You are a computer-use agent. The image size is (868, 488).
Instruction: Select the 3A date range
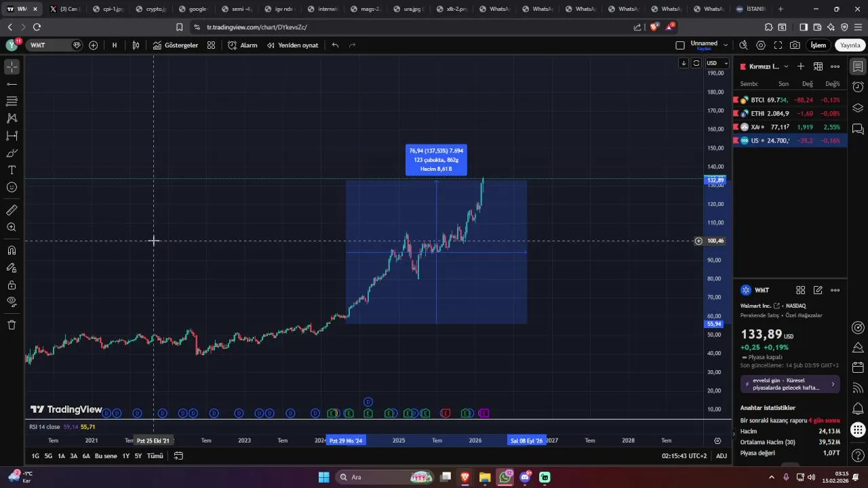click(74, 456)
